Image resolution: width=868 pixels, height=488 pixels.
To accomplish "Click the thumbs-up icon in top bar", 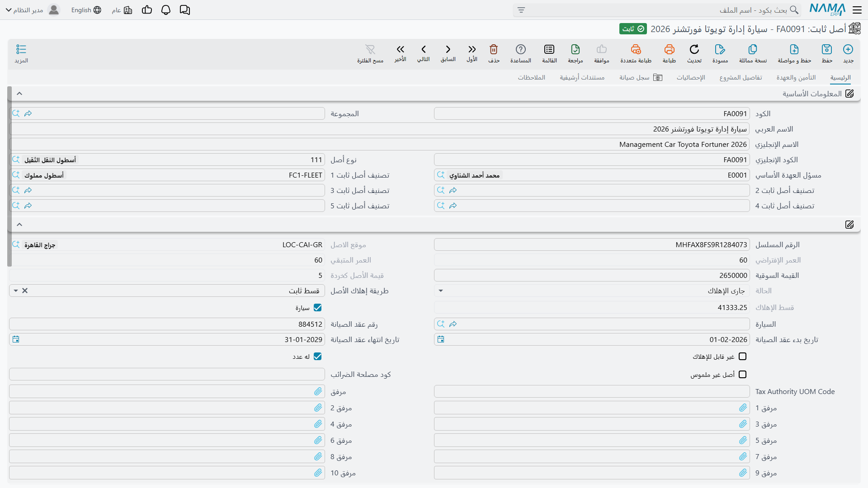I will 147,10.
